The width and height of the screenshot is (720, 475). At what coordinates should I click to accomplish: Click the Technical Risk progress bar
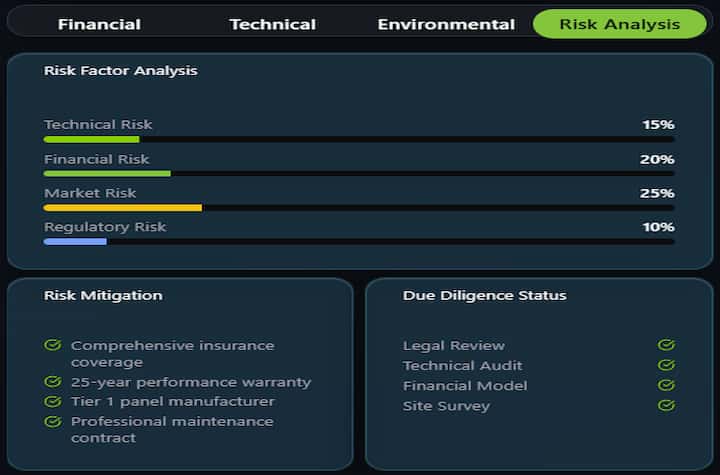coord(359,139)
